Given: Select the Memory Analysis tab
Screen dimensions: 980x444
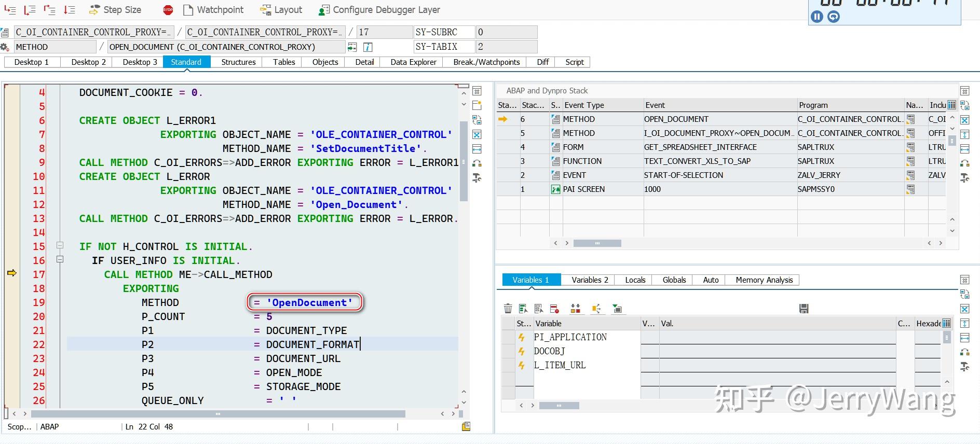Looking at the screenshot, I should tap(764, 280).
